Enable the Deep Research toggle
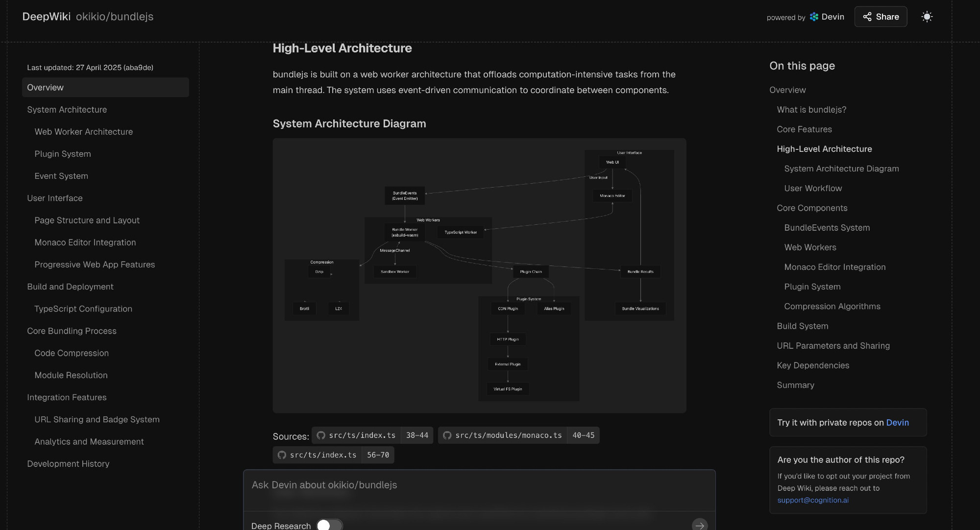The height and width of the screenshot is (530, 980). pos(329,525)
